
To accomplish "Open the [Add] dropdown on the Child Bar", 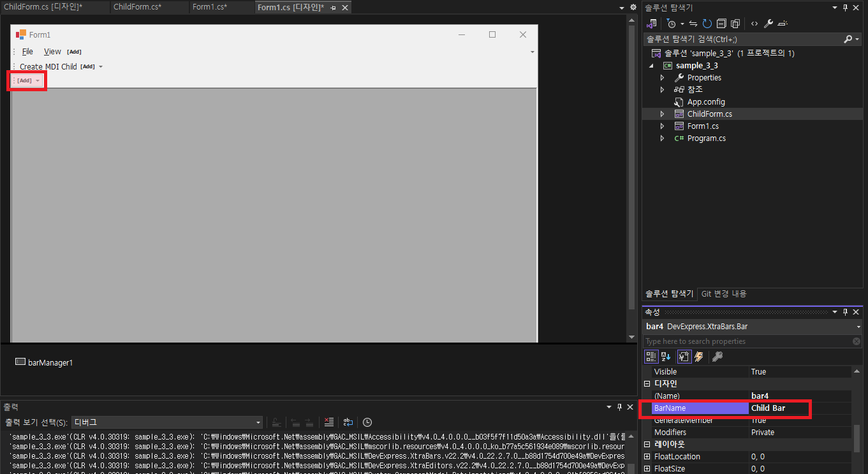I will (38, 80).
